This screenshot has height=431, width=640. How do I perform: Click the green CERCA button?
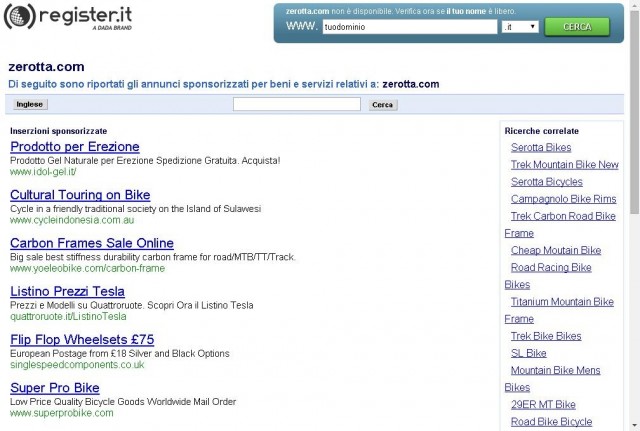(x=577, y=27)
